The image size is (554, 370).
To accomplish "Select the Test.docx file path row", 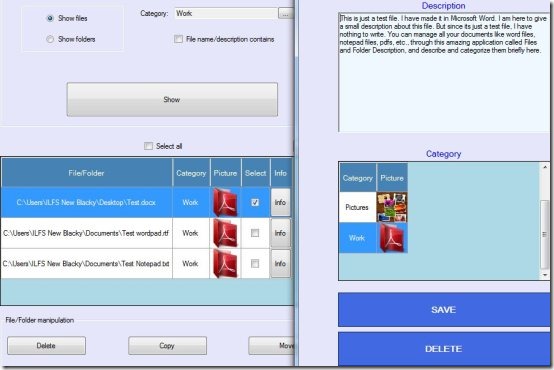I will tap(86, 202).
